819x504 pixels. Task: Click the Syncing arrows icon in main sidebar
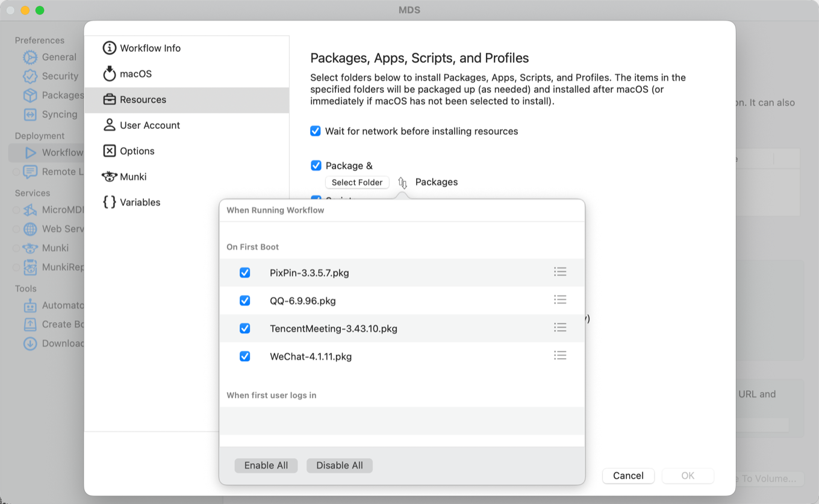click(x=30, y=114)
